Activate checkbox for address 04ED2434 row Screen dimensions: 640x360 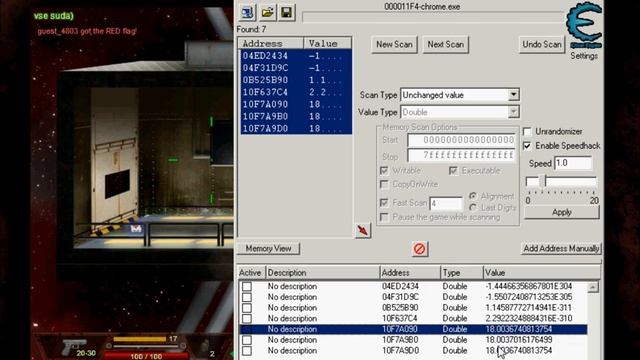(x=247, y=287)
